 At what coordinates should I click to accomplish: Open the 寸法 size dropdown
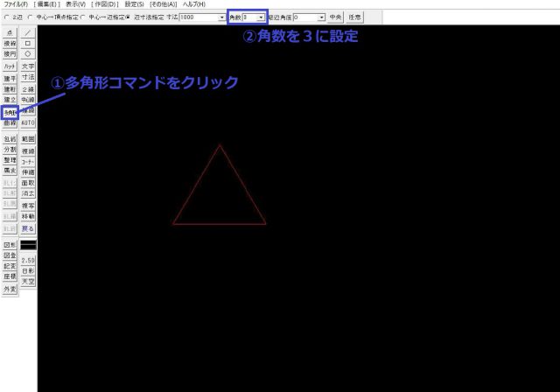(x=221, y=17)
